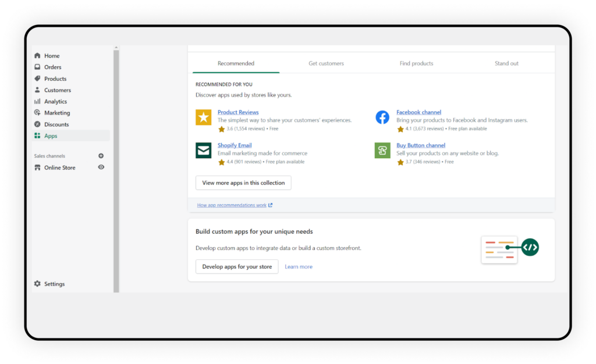
Task: Open the Get customers tab
Action: click(x=326, y=63)
